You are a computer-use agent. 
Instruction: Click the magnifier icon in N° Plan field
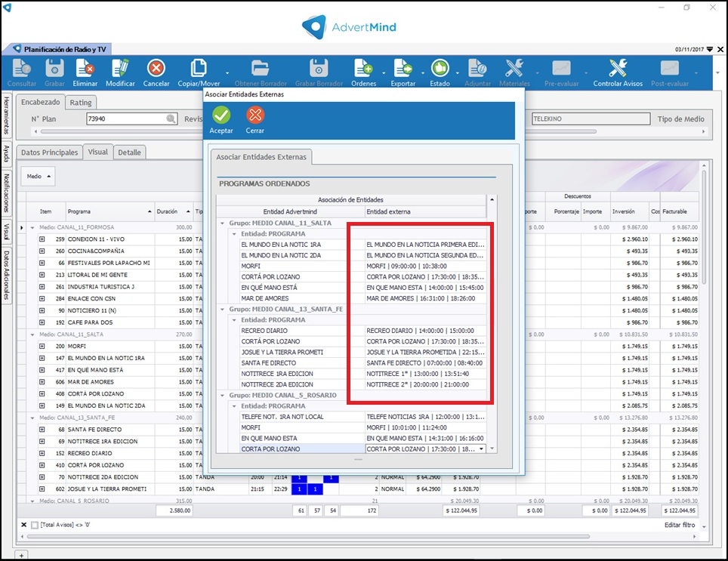(x=171, y=119)
